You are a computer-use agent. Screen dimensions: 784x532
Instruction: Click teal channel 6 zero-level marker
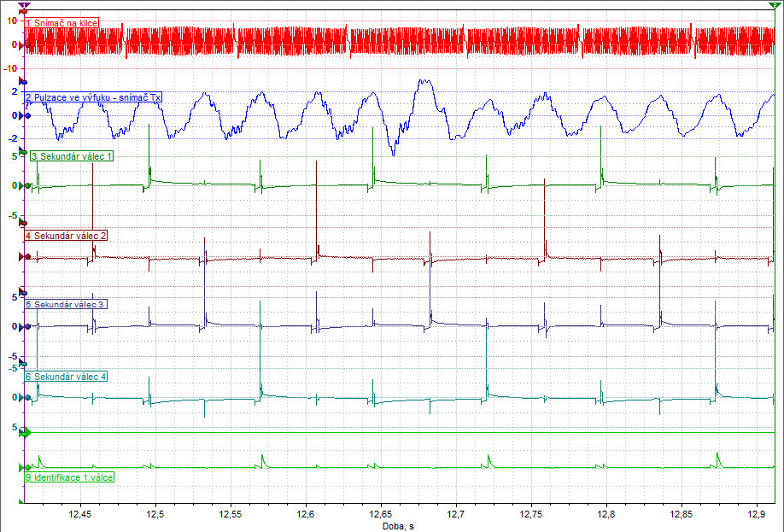tap(26, 397)
